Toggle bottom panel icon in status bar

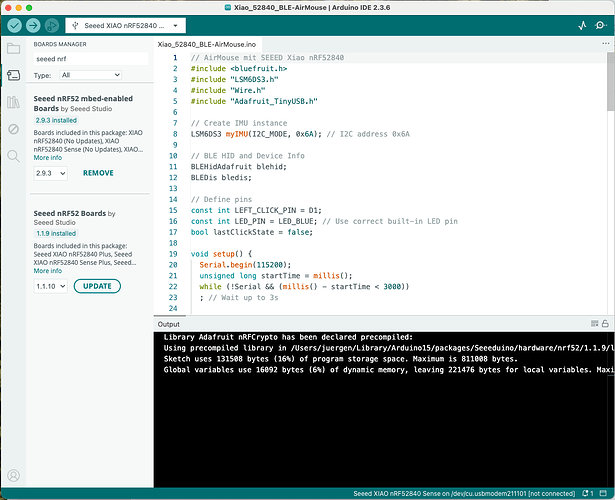604,493
